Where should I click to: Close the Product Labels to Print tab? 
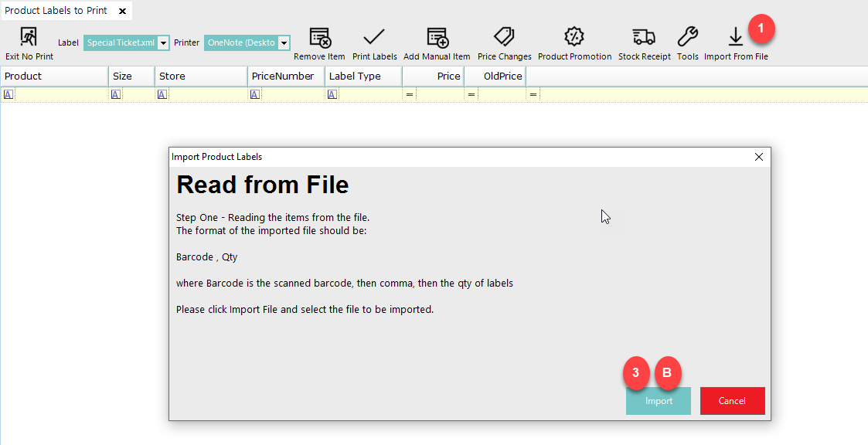[122, 12]
